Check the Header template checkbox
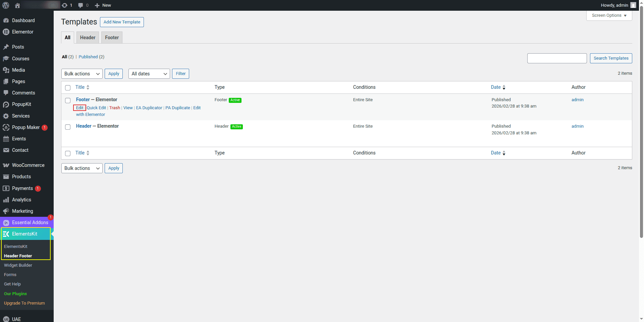 click(x=68, y=127)
